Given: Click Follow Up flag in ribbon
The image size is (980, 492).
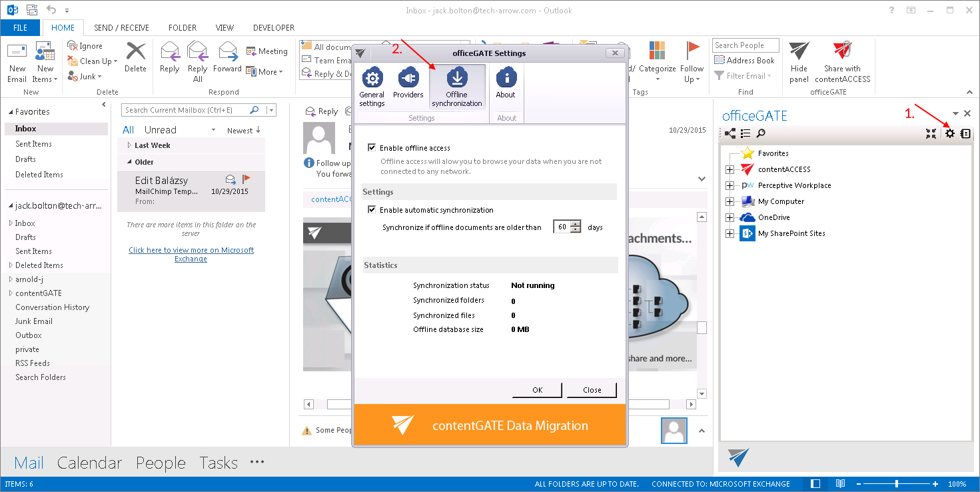Looking at the screenshot, I should 692,61.
